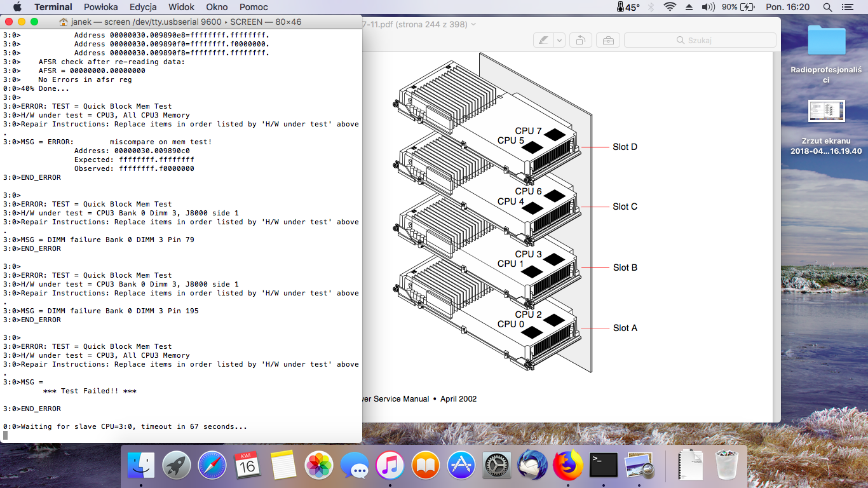Click the Terminal window title bar text
Viewport: 868px width, 488px height.
186,22
